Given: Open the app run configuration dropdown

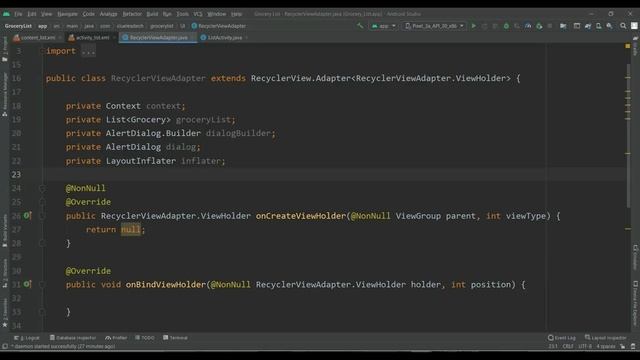Looking at the screenshot, I should point(383,26).
